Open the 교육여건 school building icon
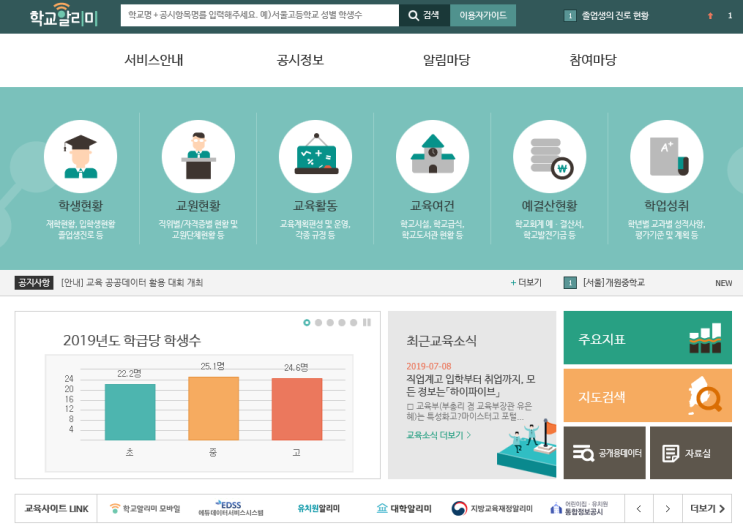 click(x=433, y=156)
